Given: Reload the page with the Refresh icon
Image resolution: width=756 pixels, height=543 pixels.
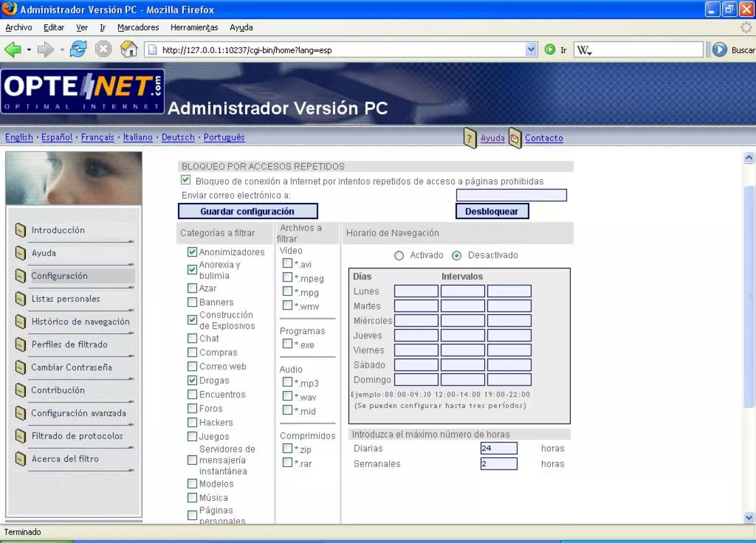Looking at the screenshot, I should 78,49.
